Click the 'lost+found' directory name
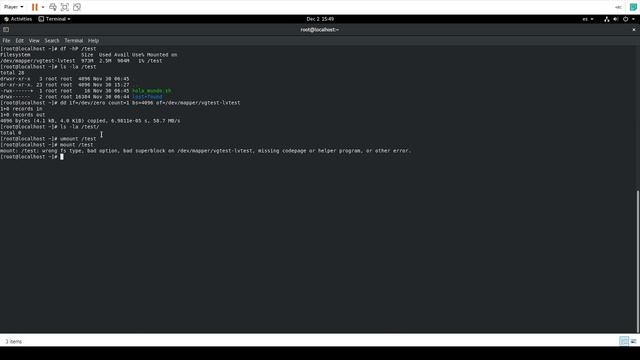This screenshot has width=640, height=360. point(147,97)
